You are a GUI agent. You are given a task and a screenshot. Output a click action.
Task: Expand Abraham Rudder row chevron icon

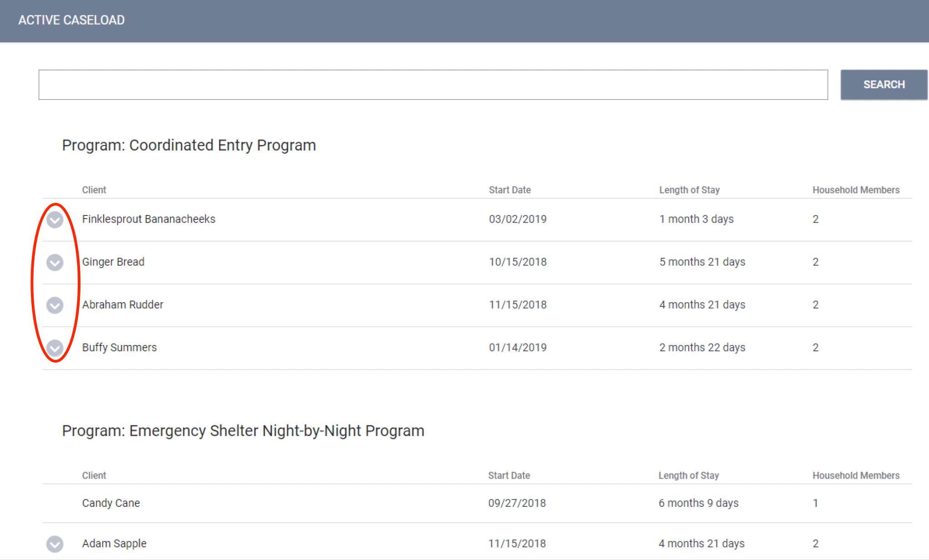(x=55, y=305)
